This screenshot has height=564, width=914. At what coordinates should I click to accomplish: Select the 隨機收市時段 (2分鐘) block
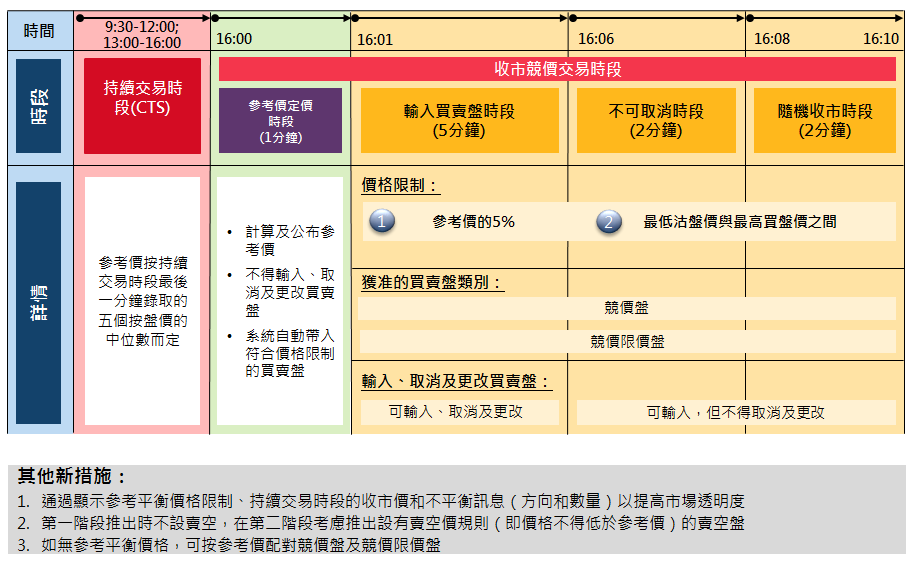[x=825, y=121]
